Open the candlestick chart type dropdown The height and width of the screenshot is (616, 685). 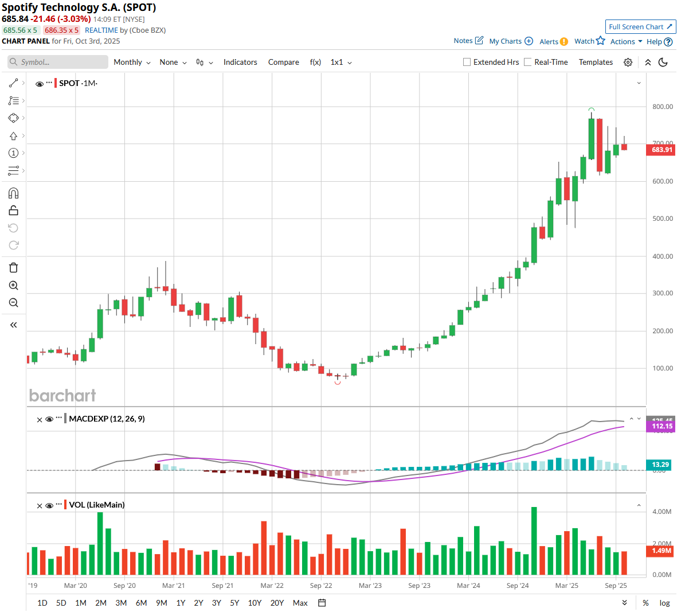tap(205, 62)
